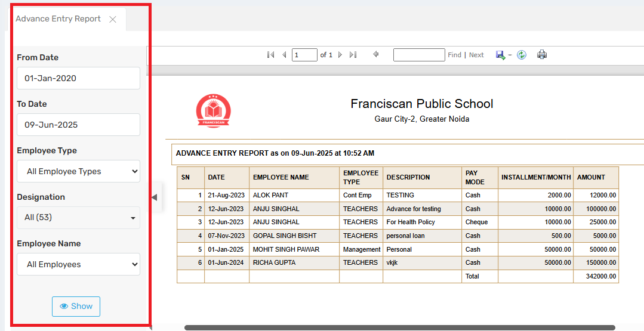Jump to last report page
The height and width of the screenshot is (331, 644).
[353, 54]
